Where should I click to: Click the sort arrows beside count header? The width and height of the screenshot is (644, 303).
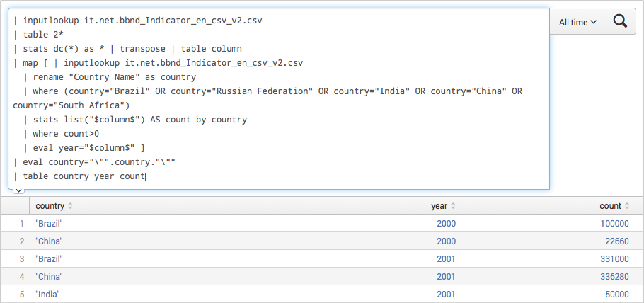pyautogui.click(x=627, y=206)
